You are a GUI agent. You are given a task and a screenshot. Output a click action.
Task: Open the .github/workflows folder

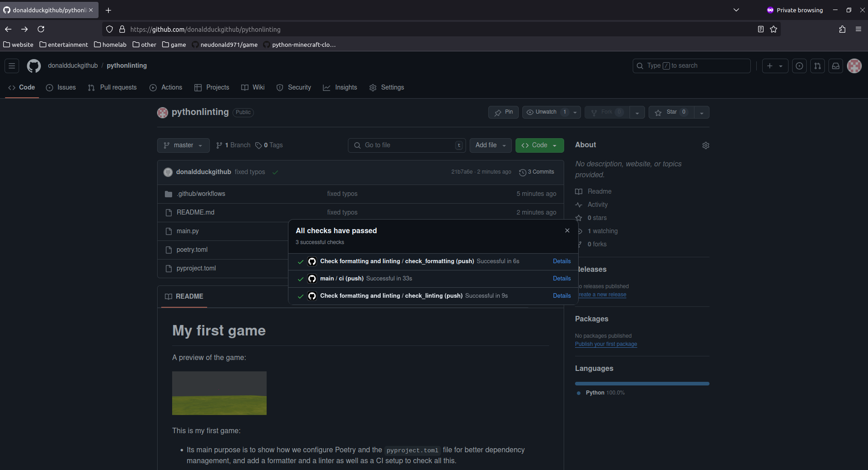(x=201, y=194)
